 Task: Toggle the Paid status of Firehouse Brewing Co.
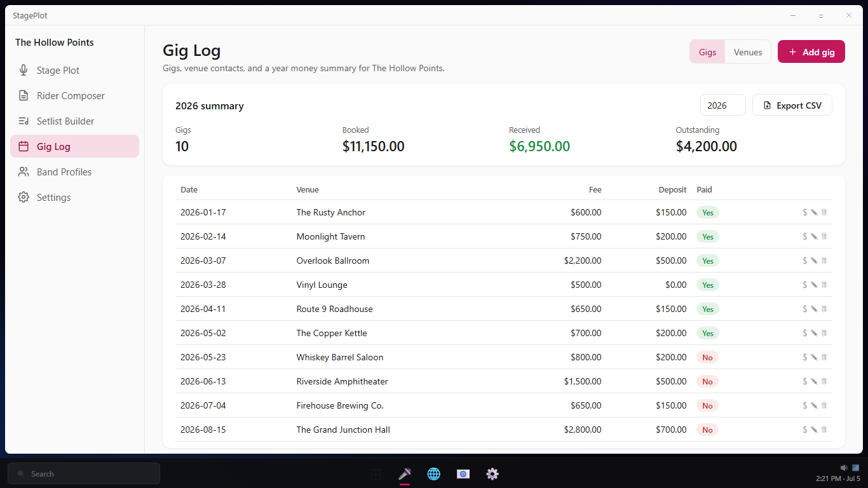coord(707,405)
